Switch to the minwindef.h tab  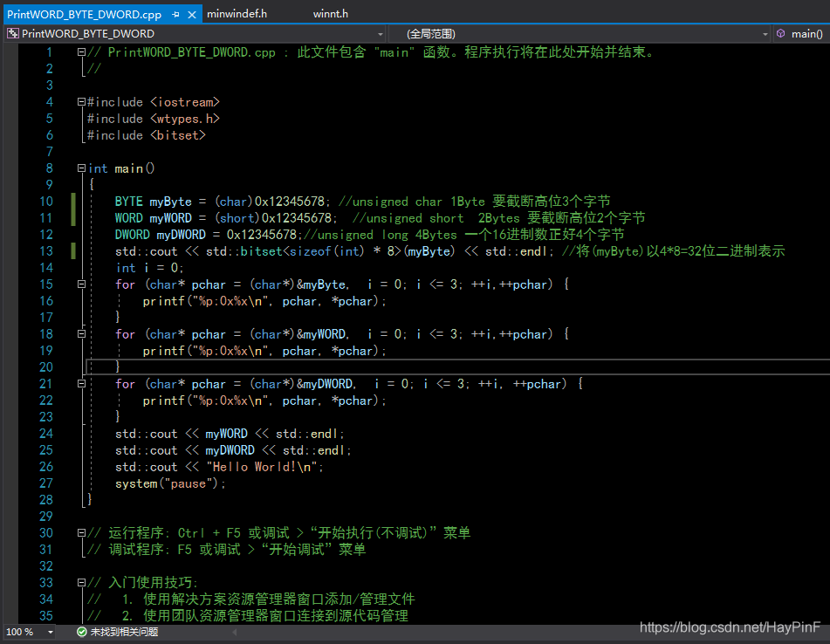237,14
